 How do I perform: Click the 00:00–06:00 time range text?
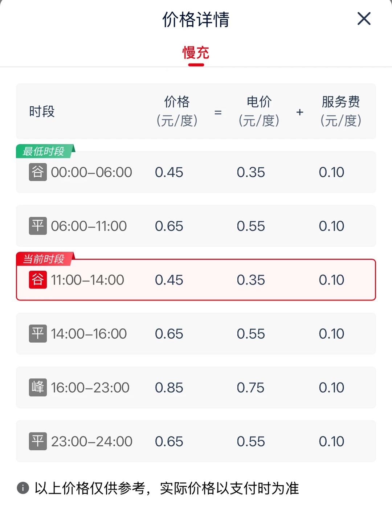(x=91, y=172)
